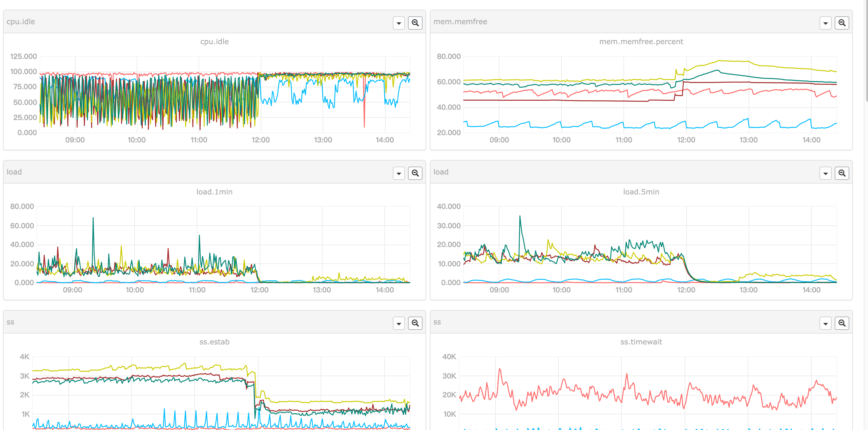This screenshot has height=430, width=868.
Task: Click the load.5min chart title
Action: click(641, 192)
